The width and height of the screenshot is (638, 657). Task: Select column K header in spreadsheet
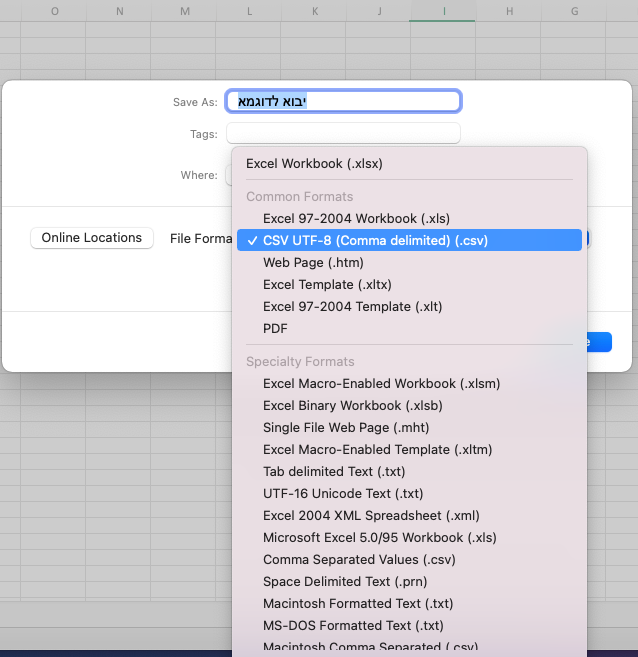(x=315, y=11)
